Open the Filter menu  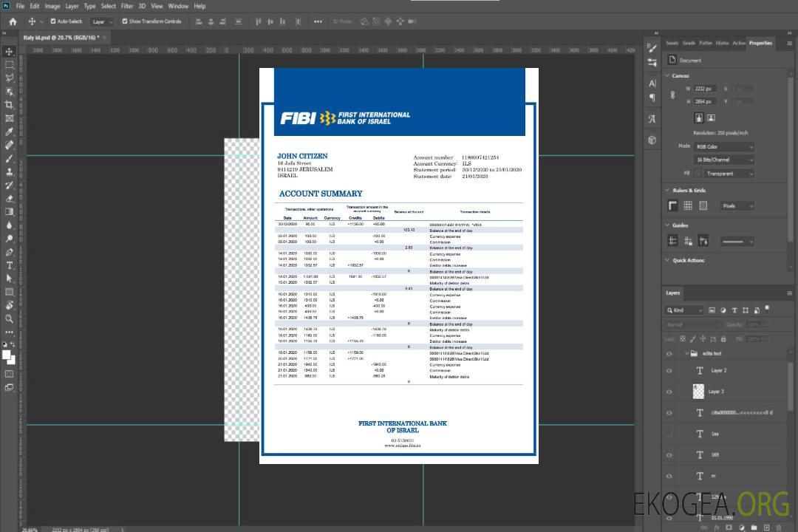(127, 6)
